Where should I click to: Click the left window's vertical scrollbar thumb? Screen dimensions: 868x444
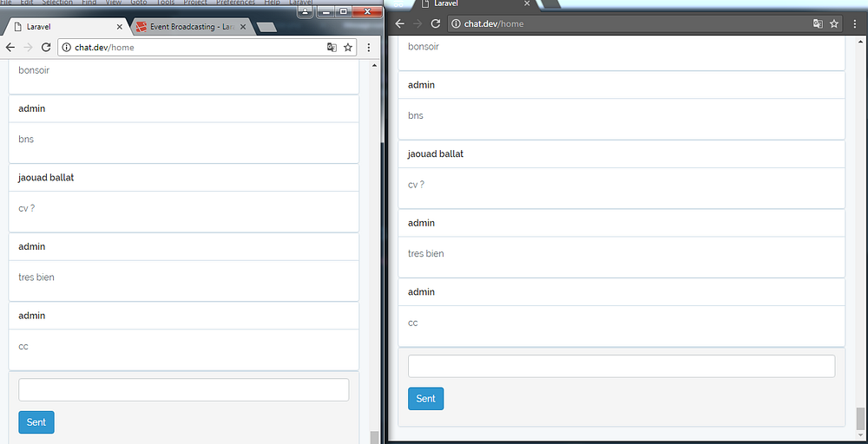tap(375, 437)
